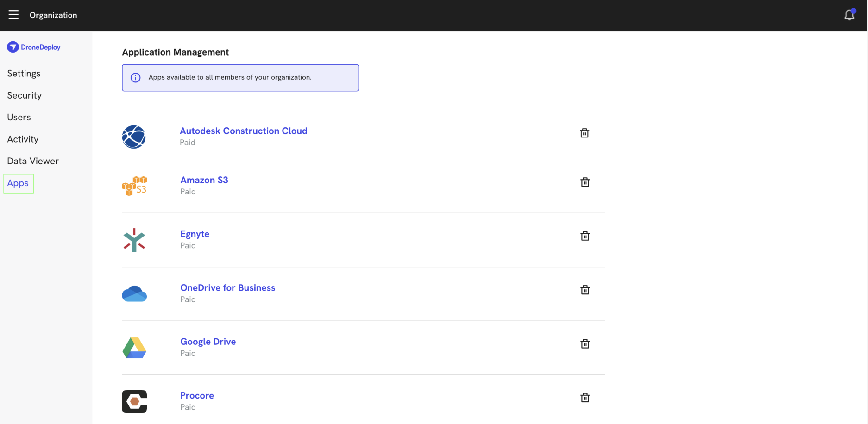Click the info icon in the banner
868x424 pixels.
135,78
